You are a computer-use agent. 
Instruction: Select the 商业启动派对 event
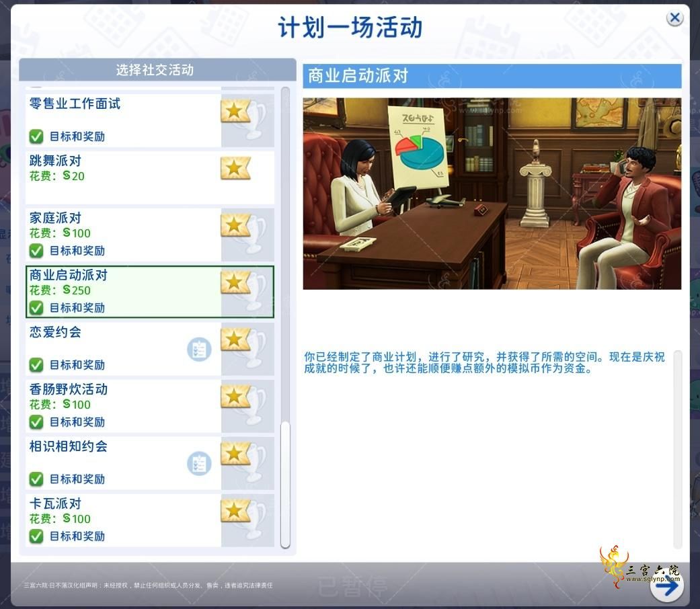(149, 292)
